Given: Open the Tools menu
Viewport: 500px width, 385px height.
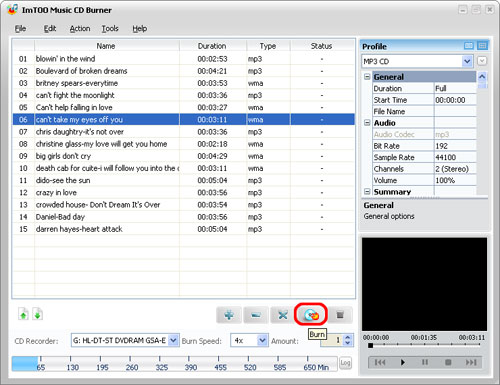Looking at the screenshot, I should click(110, 29).
